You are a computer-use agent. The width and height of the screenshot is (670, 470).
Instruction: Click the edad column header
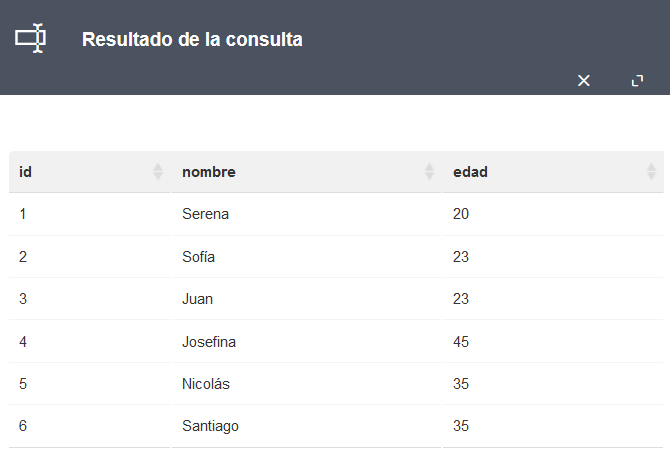pyautogui.click(x=553, y=172)
